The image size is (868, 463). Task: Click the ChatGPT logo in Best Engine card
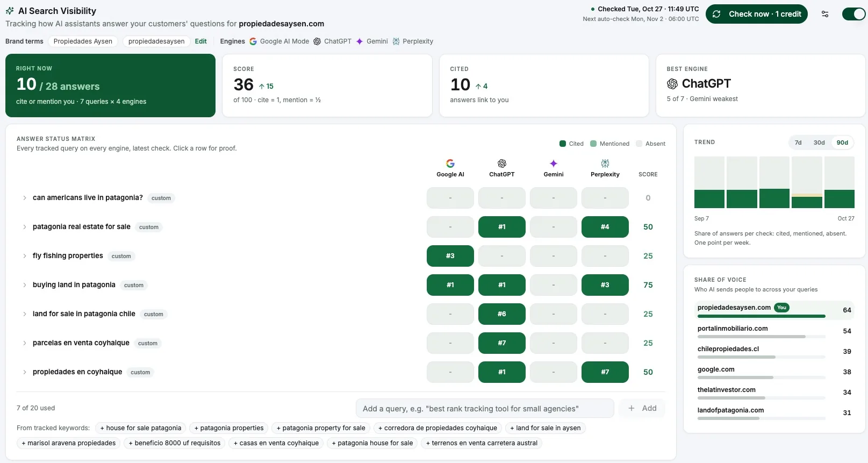(x=672, y=84)
